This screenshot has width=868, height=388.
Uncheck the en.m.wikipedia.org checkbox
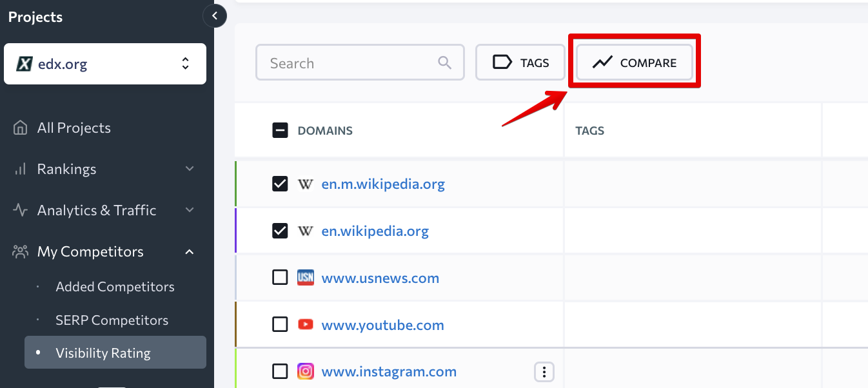coord(280,184)
